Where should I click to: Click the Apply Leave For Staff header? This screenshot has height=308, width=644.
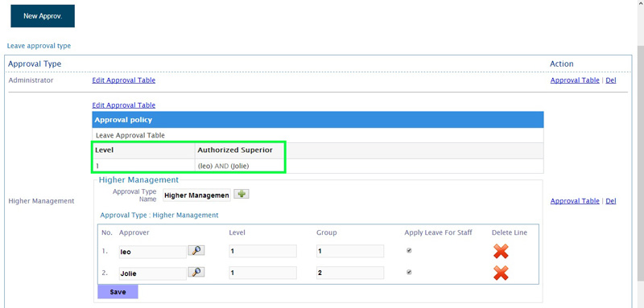tap(438, 232)
